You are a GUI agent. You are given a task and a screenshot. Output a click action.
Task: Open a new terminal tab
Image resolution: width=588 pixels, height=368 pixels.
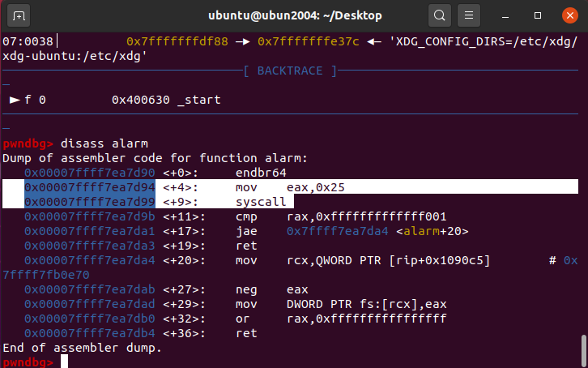tap(19, 15)
